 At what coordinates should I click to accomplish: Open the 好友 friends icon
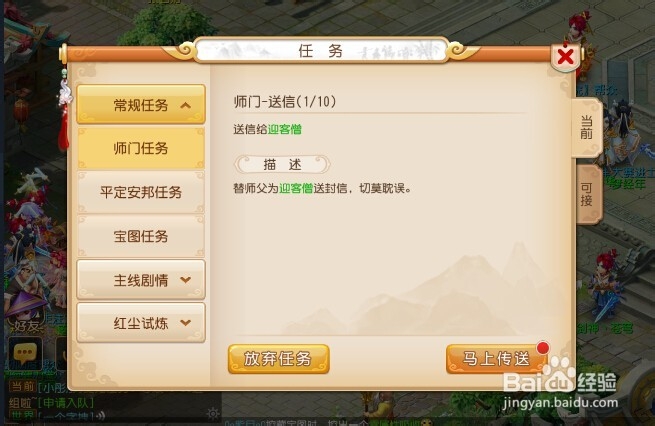click(x=25, y=314)
